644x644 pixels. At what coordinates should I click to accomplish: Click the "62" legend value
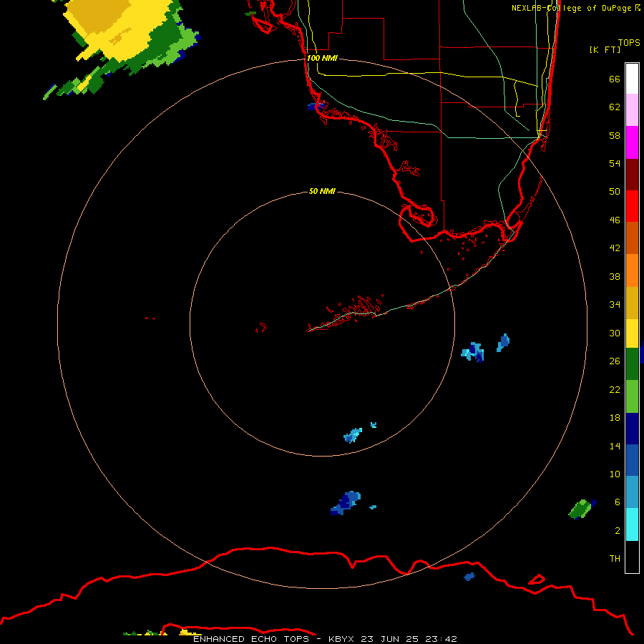coord(615,107)
